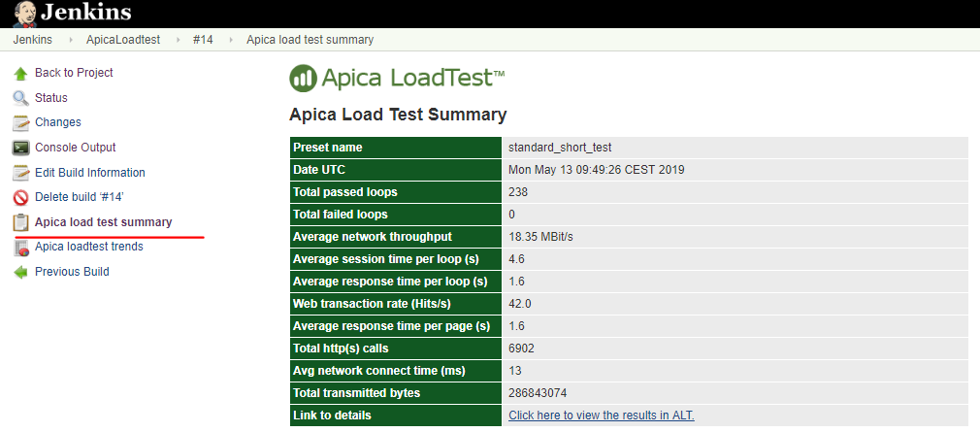Open the Console Output link
This screenshot has width=980, height=432.
[75, 148]
